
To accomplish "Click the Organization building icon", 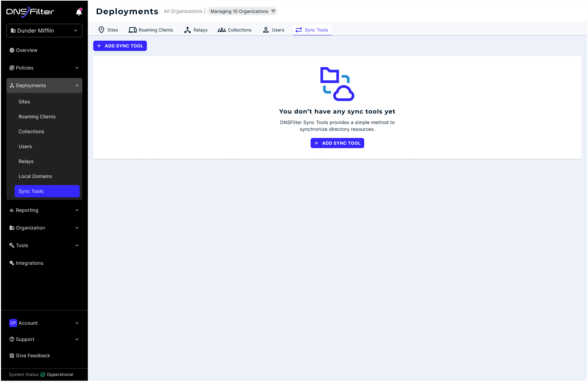I will coord(12,228).
